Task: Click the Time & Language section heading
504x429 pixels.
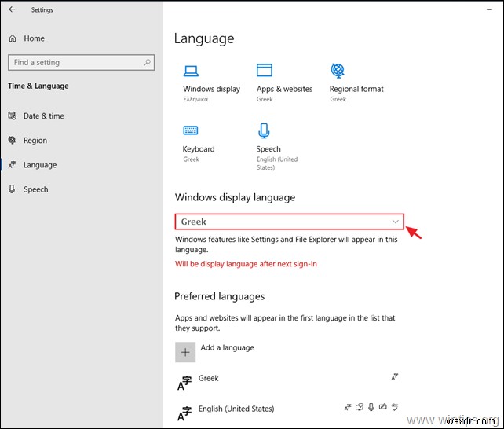Action: 38,86
